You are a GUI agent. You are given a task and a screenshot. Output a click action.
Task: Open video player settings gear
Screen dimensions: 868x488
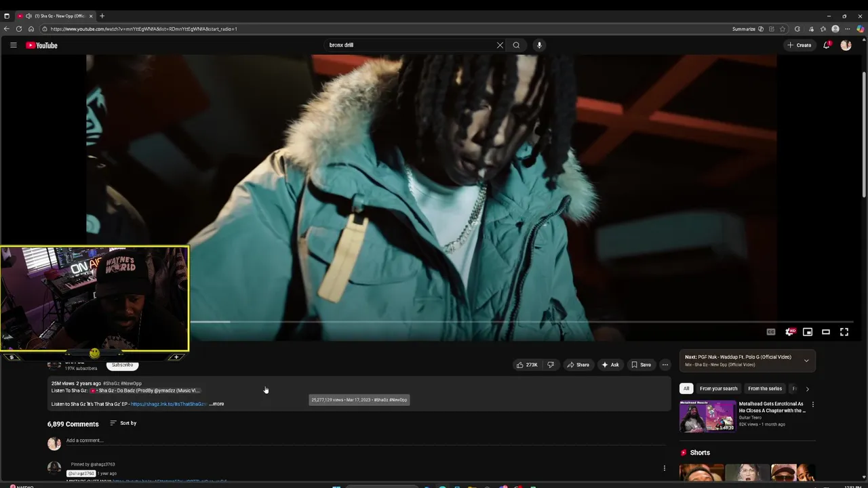pyautogui.click(x=789, y=332)
